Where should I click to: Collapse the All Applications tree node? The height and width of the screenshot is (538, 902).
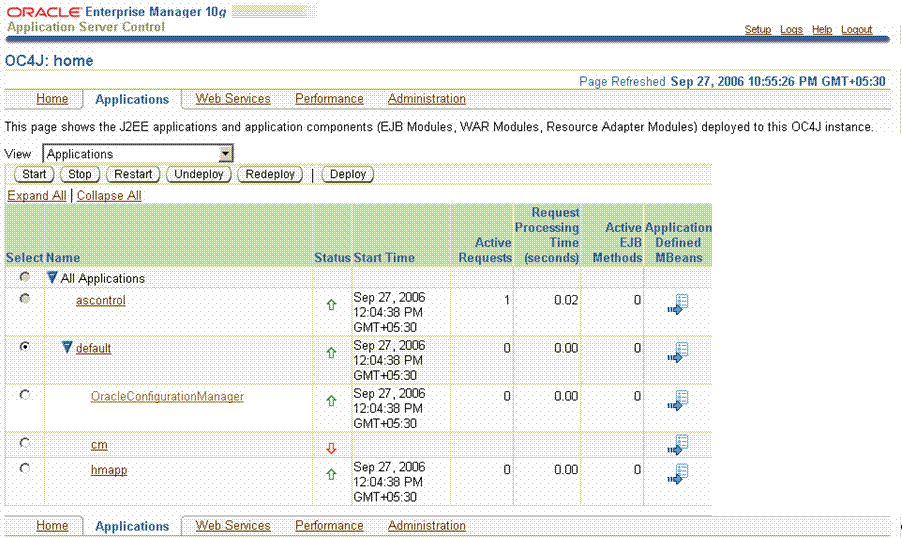pyautogui.click(x=52, y=278)
